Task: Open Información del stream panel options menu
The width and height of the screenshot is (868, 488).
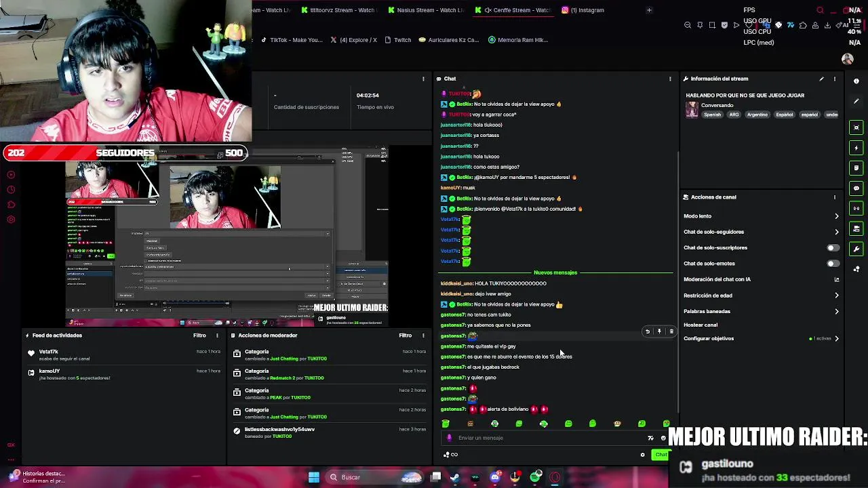Action: pos(835,79)
